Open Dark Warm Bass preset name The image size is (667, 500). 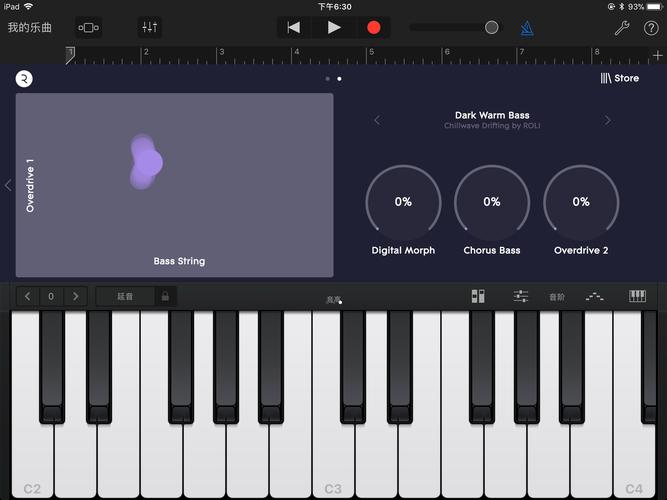(492, 115)
